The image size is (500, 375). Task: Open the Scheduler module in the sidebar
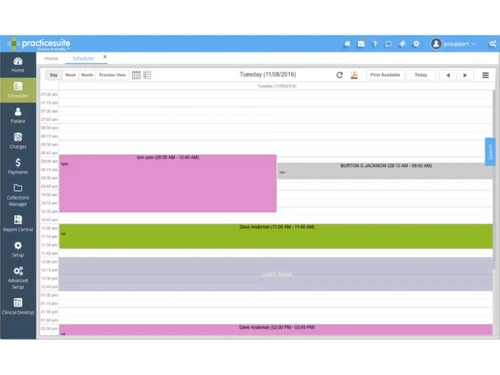pos(18,90)
